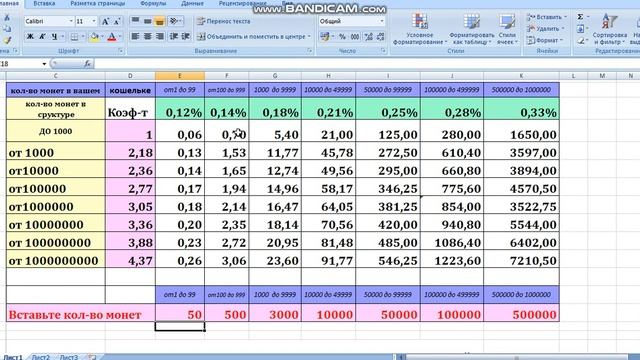Click the fx insert function icon

coord(87,64)
